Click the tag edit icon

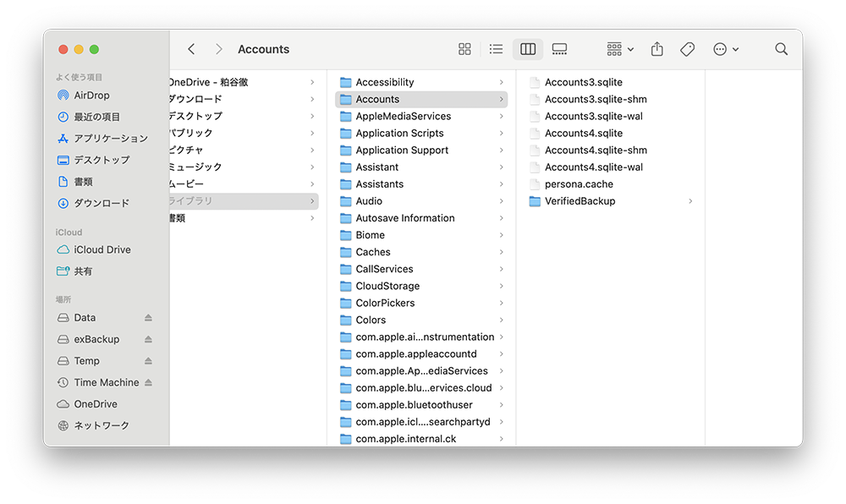[x=688, y=49]
